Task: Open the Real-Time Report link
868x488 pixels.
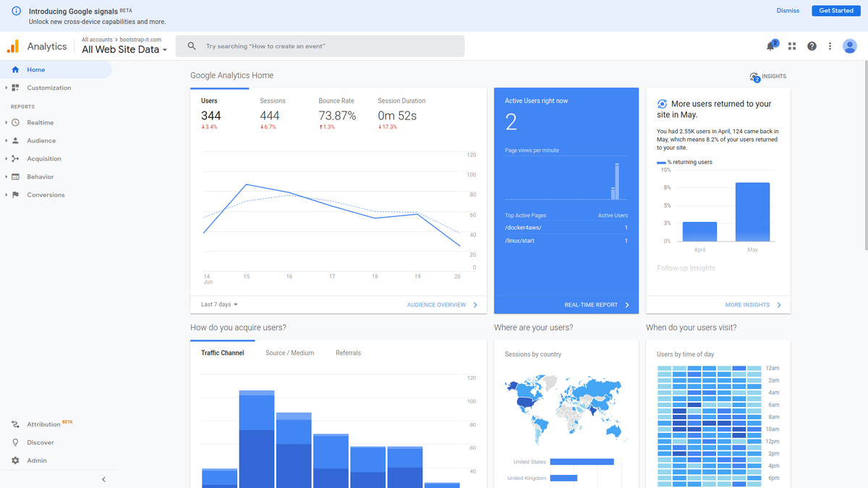Action: click(597, 305)
